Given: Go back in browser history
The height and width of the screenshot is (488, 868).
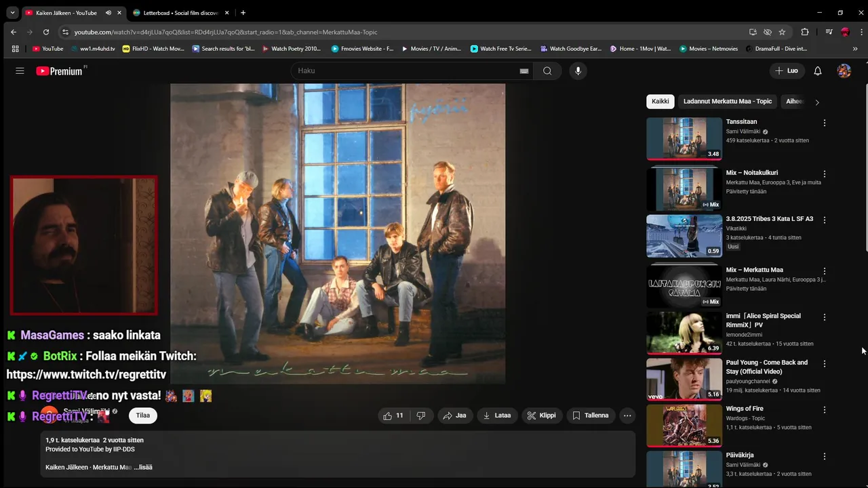Looking at the screenshot, I should coord(14,32).
